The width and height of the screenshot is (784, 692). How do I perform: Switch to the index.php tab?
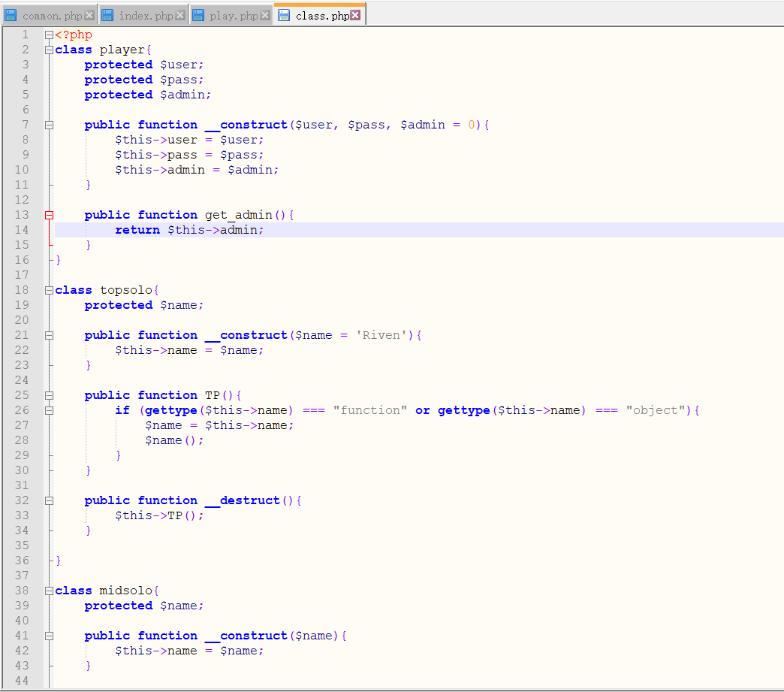pyautogui.click(x=146, y=16)
